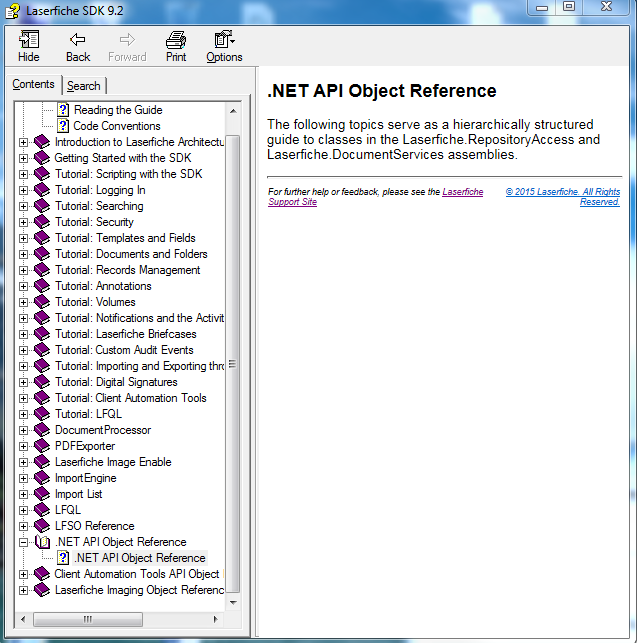Image resolution: width=637 pixels, height=643 pixels.
Task: Expand Tutorial: Documents and Folders node
Action: pyautogui.click(x=23, y=254)
